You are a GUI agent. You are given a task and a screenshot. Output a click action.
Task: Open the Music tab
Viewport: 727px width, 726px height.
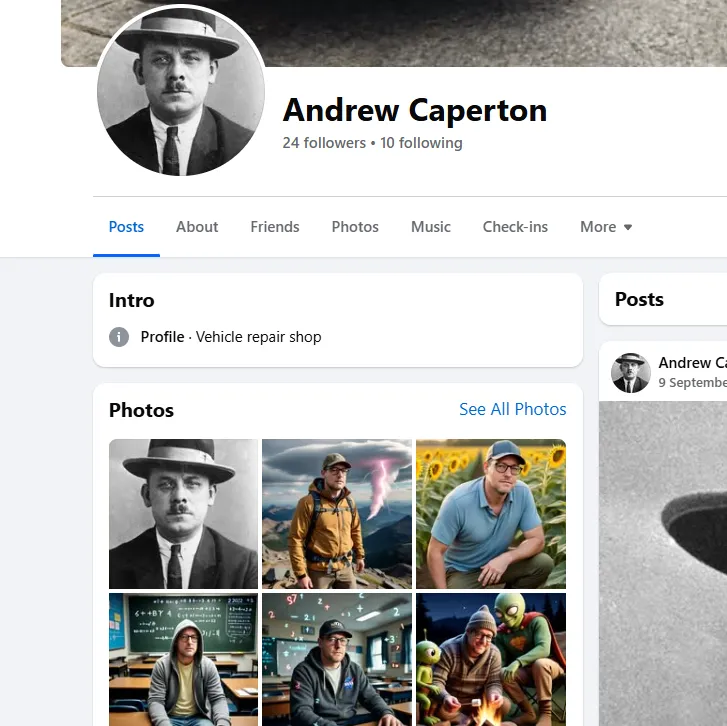[x=430, y=227]
